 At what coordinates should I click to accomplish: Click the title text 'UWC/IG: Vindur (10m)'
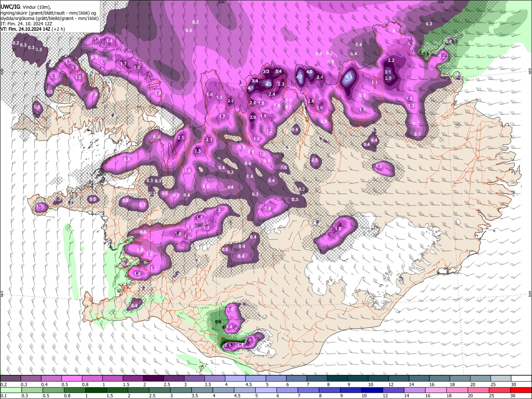[26, 7]
